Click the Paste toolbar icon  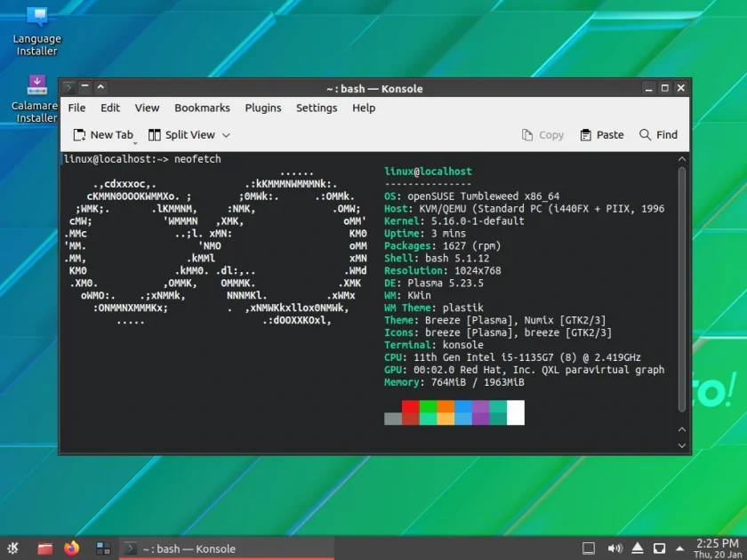[x=585, y=135]
